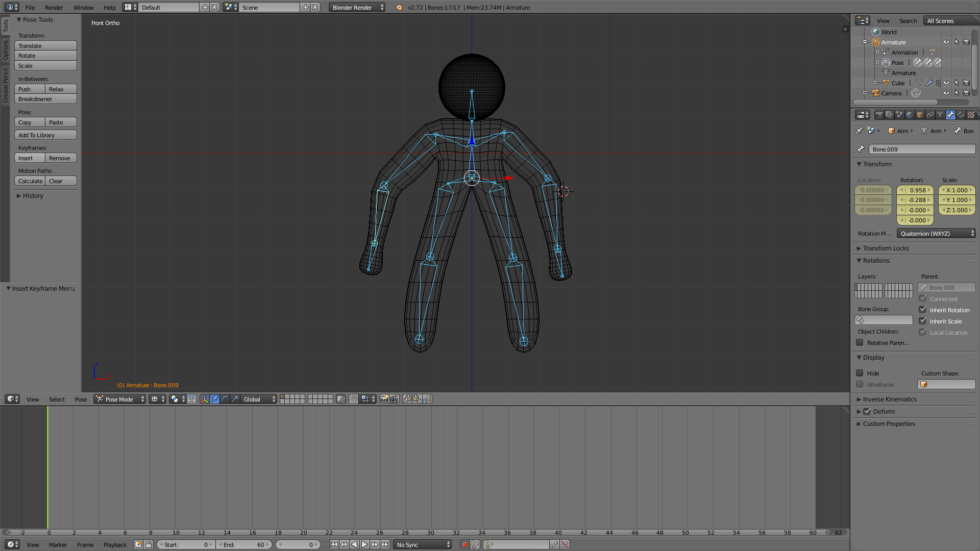Open the Rotation Mode Quaternion dropdown
The height and width of the screenshot is (551, 980).
click(x=936, y=233)
